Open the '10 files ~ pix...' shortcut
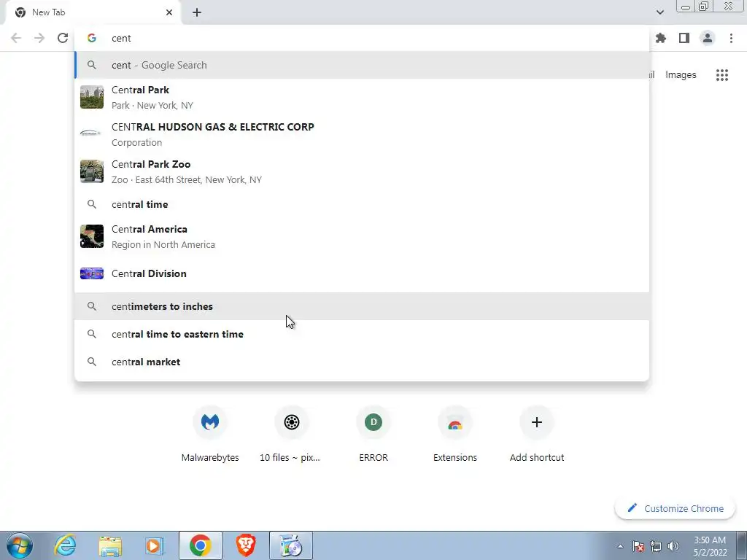The image size is (747, 560). click(292, 434)
